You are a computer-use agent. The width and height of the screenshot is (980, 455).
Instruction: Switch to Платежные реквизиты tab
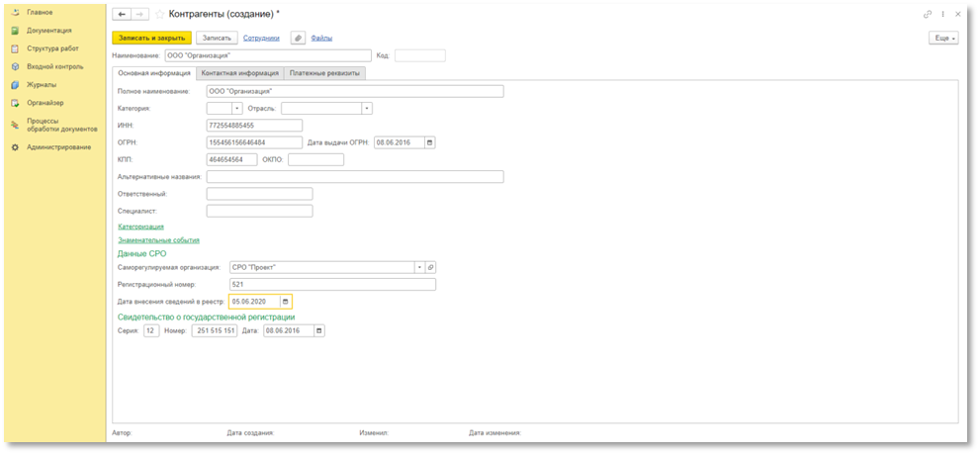(x=325, y=73)
